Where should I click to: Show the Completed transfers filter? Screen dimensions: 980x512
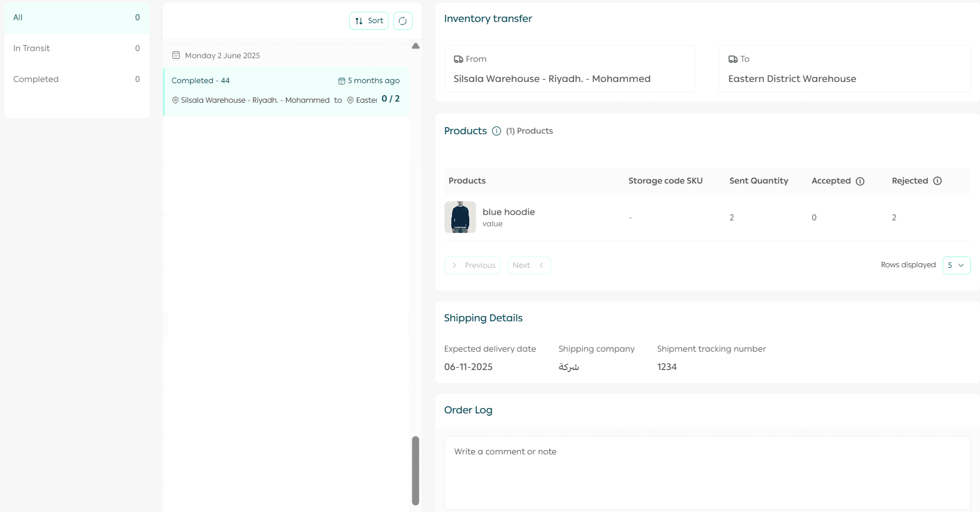point(77,79)
